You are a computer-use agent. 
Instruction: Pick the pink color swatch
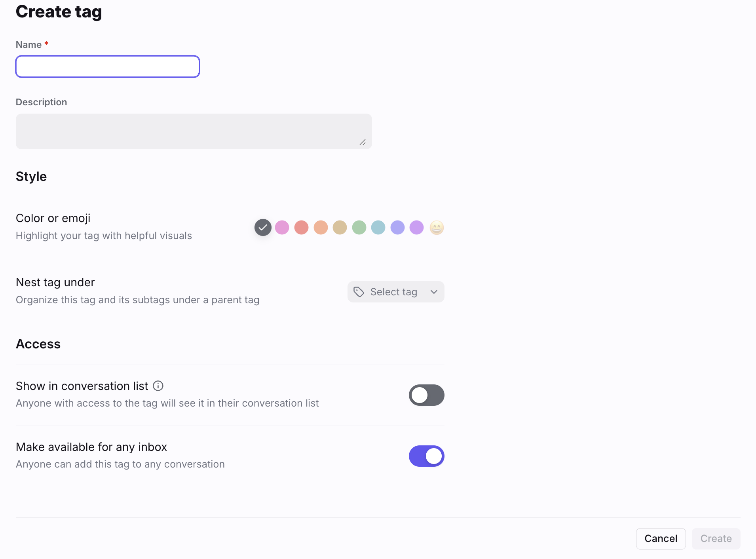282,228
